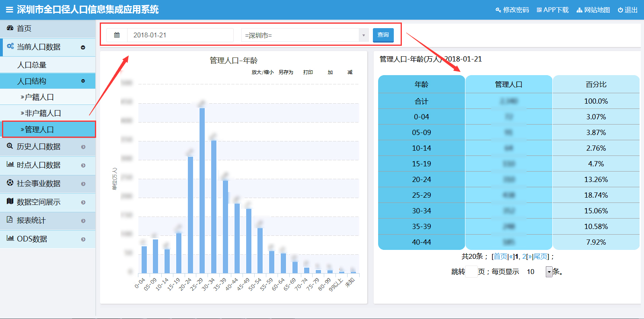Expand ODS数据 arrow

pos(83,239)
